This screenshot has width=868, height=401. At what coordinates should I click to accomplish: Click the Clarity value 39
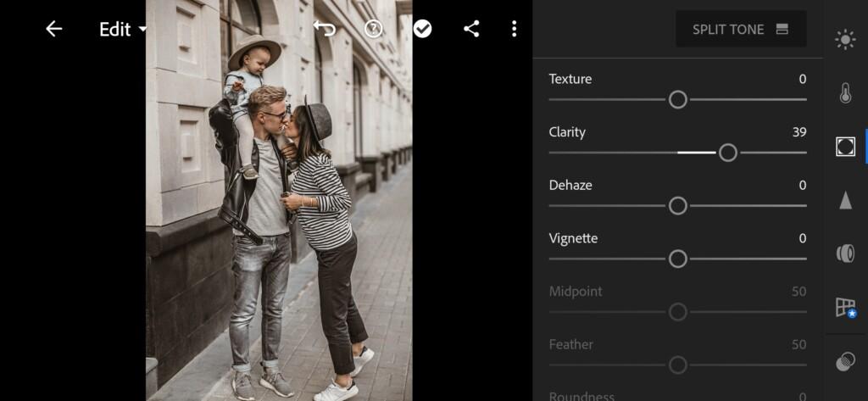[x=798, y=131]
